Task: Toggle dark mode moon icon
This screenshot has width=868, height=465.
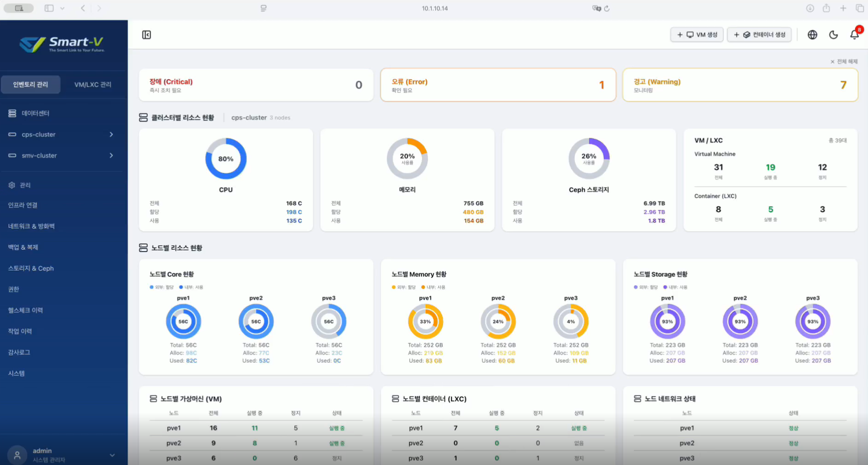Action: pyautogui.click(x=833, y=35)
